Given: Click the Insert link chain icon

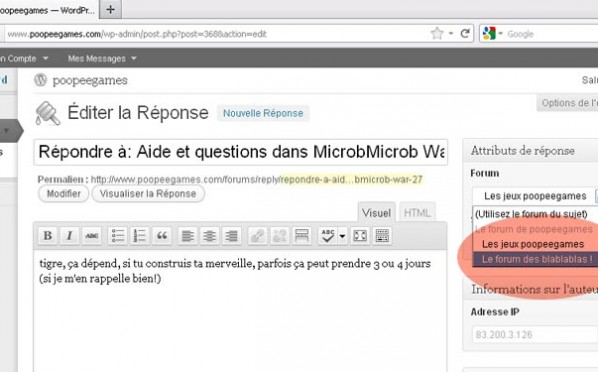Looking at the screenshot, I should tap(257, 236).
